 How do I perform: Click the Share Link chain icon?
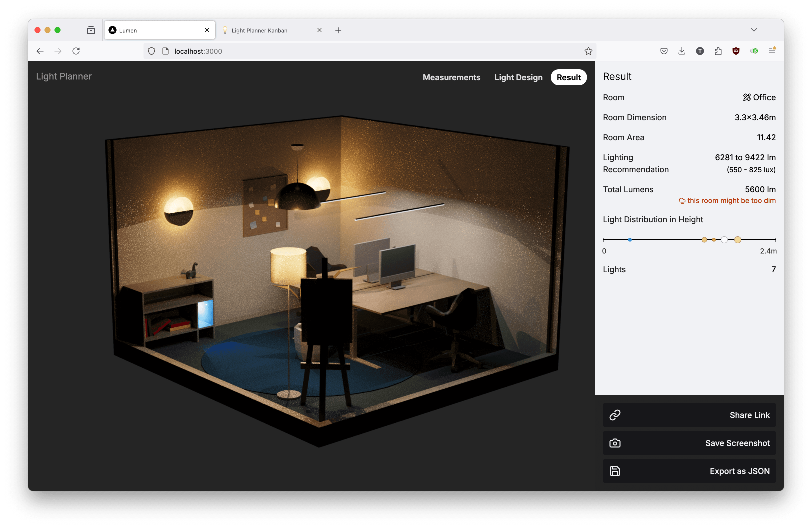pos(615,415)
